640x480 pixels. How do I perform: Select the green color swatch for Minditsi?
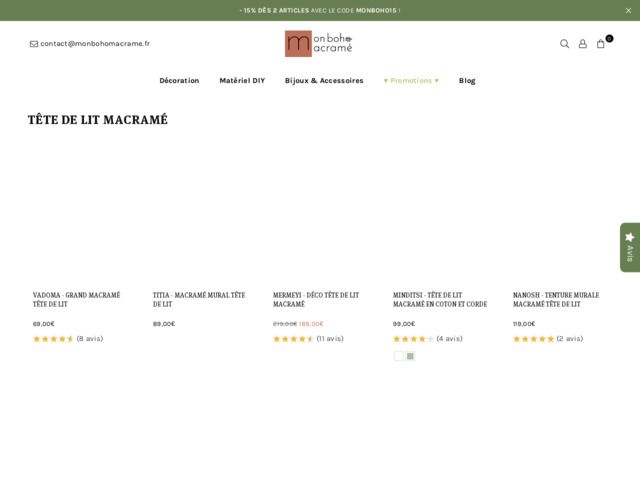pos(410,356)
